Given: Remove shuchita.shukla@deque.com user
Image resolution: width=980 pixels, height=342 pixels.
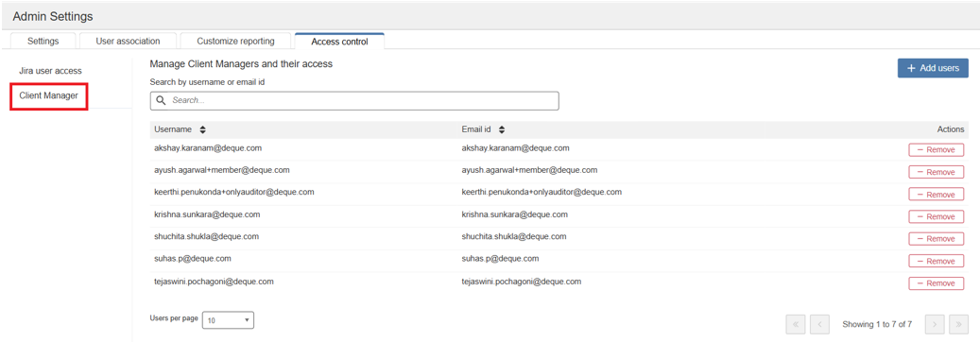Looking at the screenshot, I should [x=936, y=239].
